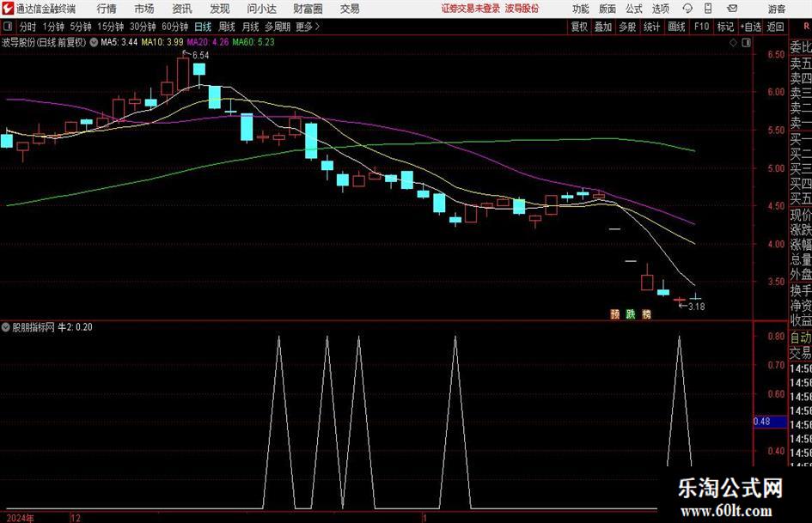812x523 pixels.
Task: Click the 复权 toolbar button
Action: [x=579, y=27]
